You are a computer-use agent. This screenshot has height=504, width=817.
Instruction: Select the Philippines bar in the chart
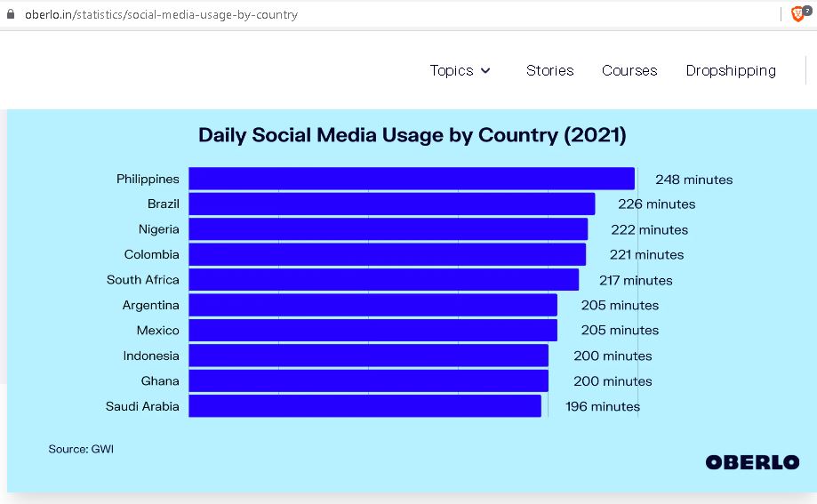tap(411, 179)
